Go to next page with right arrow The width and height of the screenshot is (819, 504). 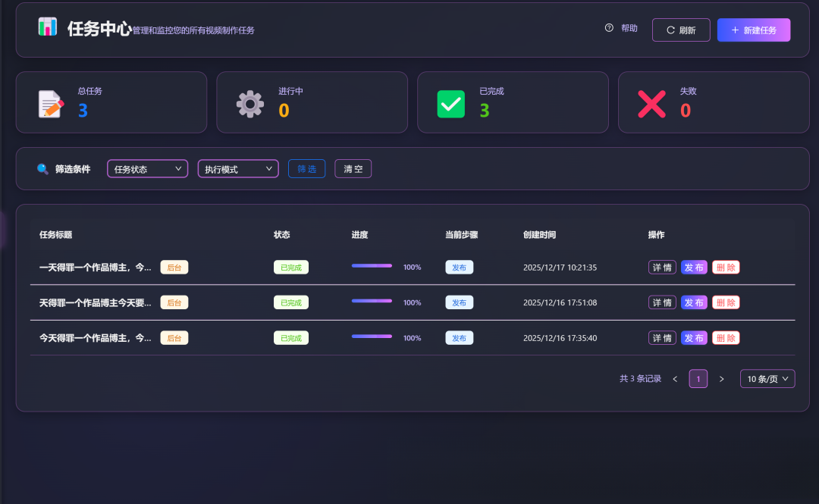[x=721, y=379]
